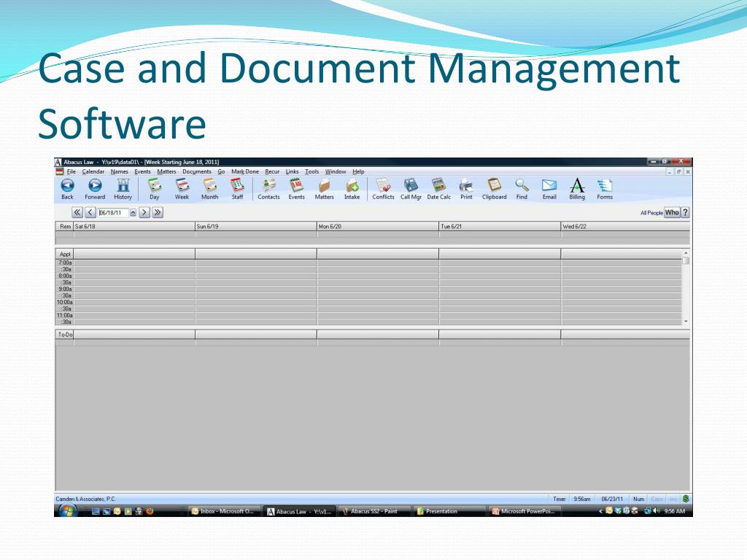This screenshot has width=747, height=560.
Task: Switch to Abacus SS2 - Paint taskbar button
Action: pyautogui.click(x=374, y=511)
